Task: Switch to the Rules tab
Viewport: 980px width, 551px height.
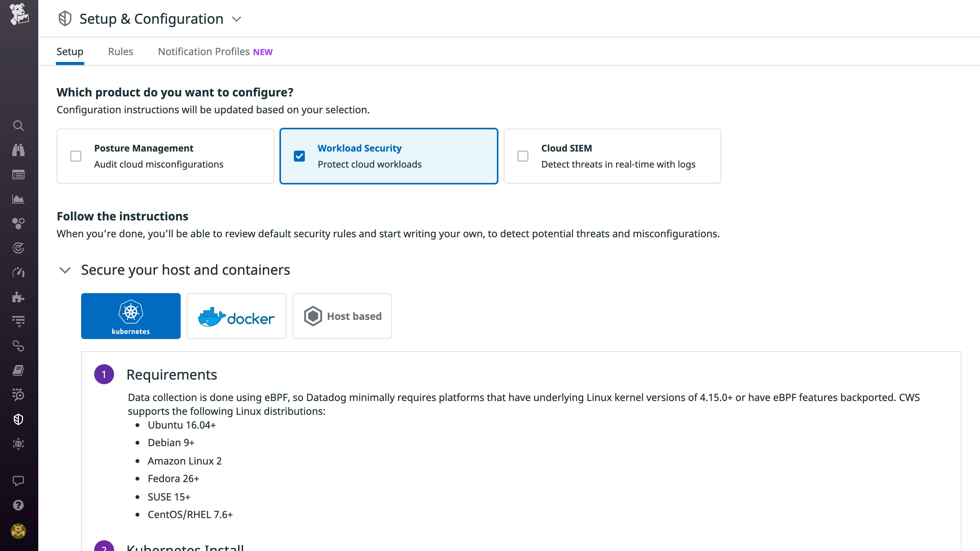Action: tap(121, 52)
